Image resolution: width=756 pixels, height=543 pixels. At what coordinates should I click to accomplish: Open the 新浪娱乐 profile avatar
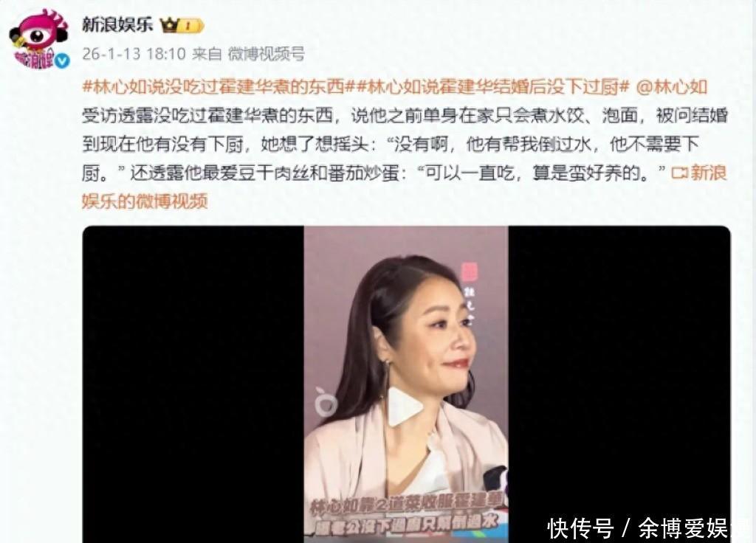(x=40, y=38)
